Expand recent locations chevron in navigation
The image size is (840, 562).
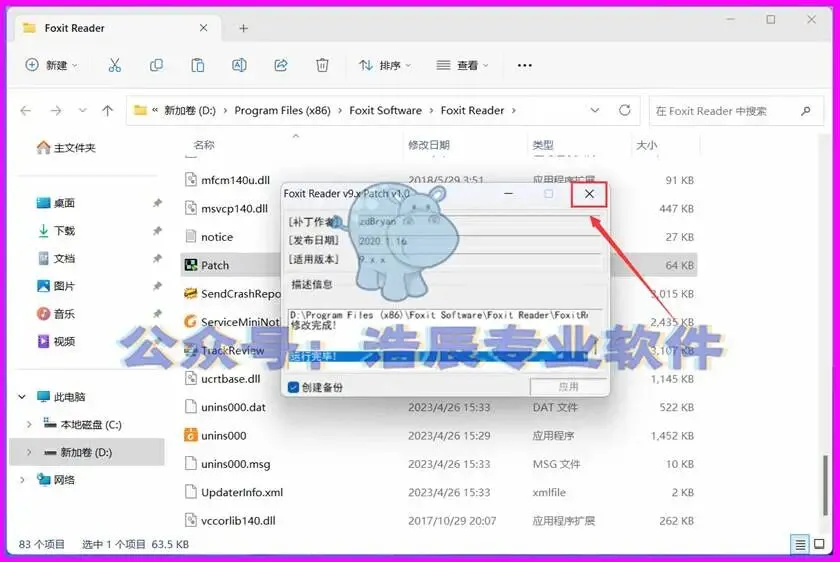tap(82, 111)
